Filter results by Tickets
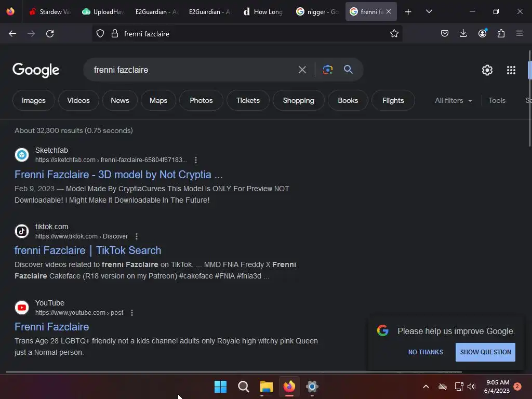This screenshot has width=532, height=399. point(248,100)
